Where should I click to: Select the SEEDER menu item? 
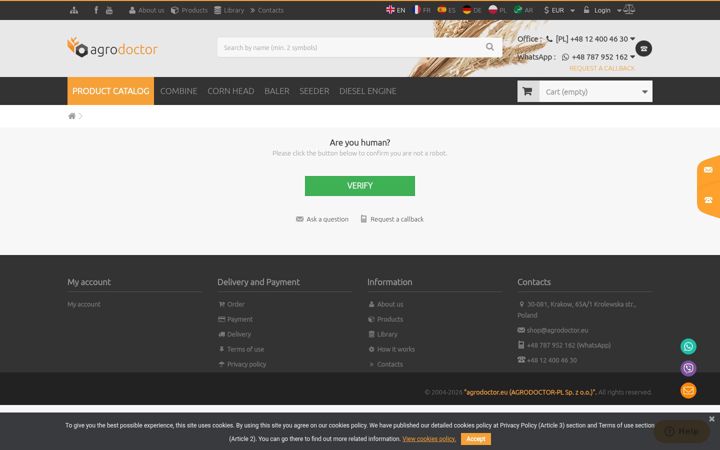314,91
